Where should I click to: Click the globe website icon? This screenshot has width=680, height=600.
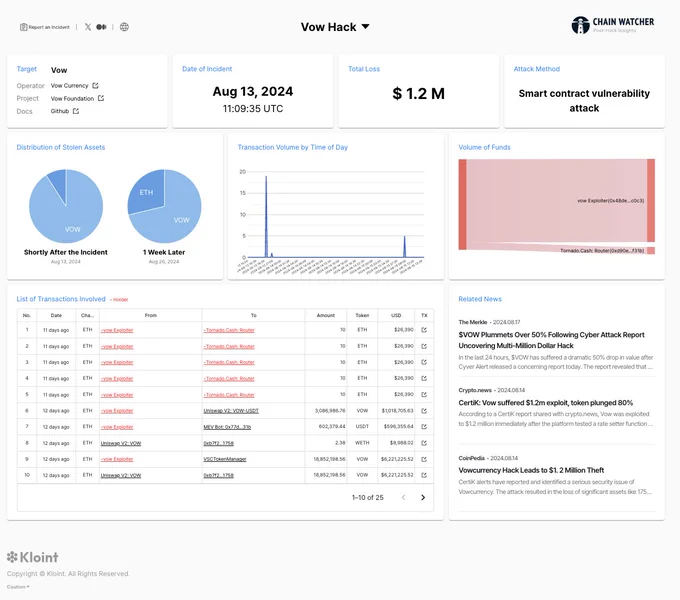coord(124,27)
